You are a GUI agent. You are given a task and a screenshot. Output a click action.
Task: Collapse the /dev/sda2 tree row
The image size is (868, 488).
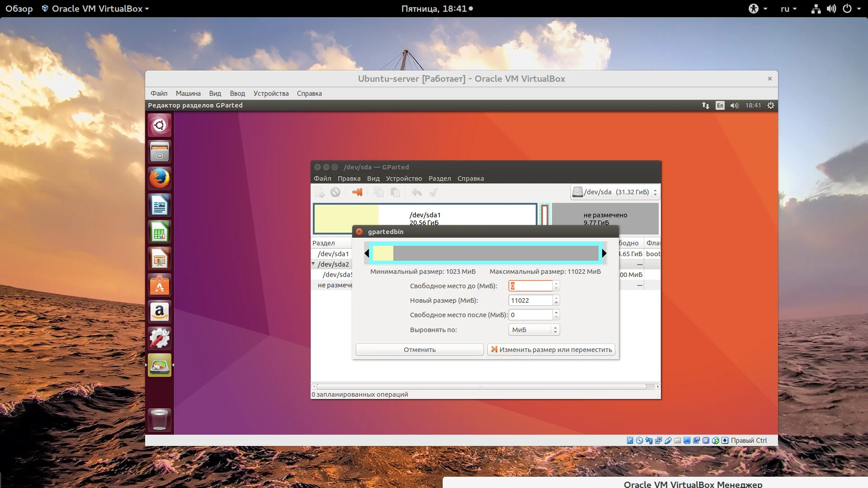pos(313,263)
